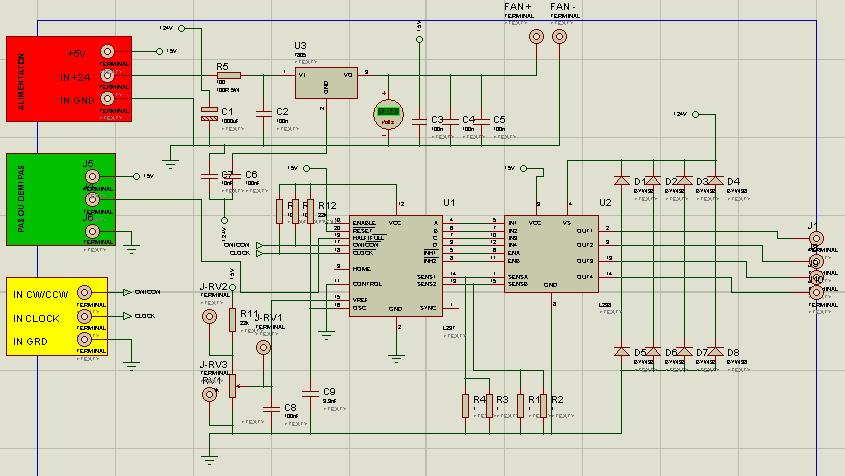Screen dimensions: 845x476
Task: Select ground symbol beside IN GRD terminal
Action: pos(131,365)
